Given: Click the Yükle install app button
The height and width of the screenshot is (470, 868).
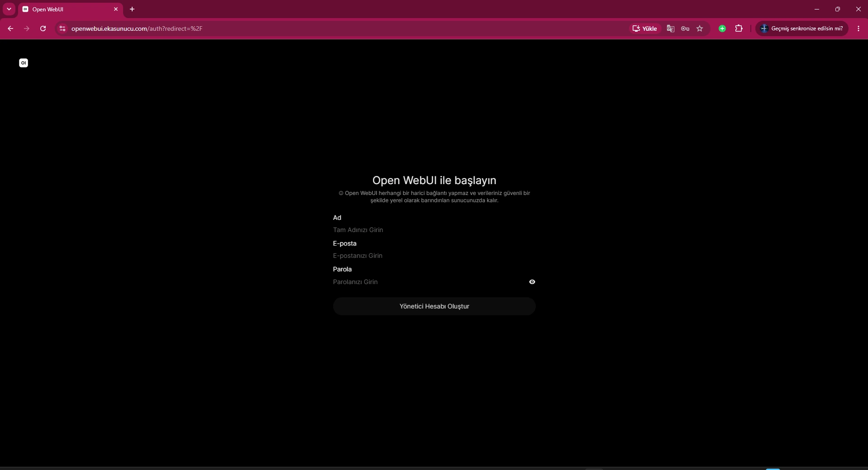Looking at the screenshot, I should [644, 28].
